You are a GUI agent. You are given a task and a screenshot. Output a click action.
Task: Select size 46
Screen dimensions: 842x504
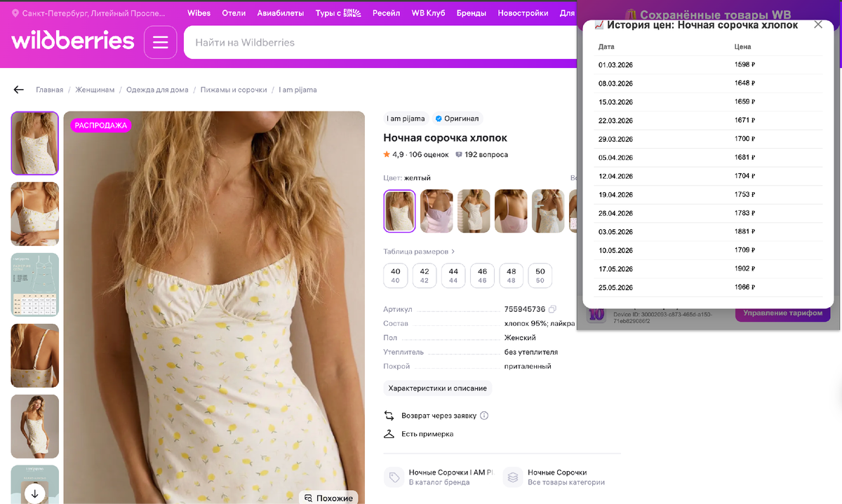[x=483, y=275]
